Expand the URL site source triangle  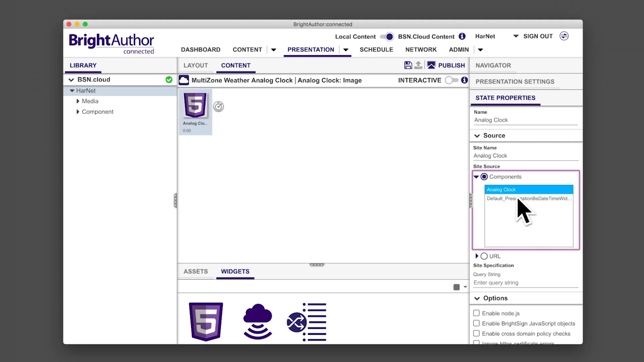click(x=477, y=256)
